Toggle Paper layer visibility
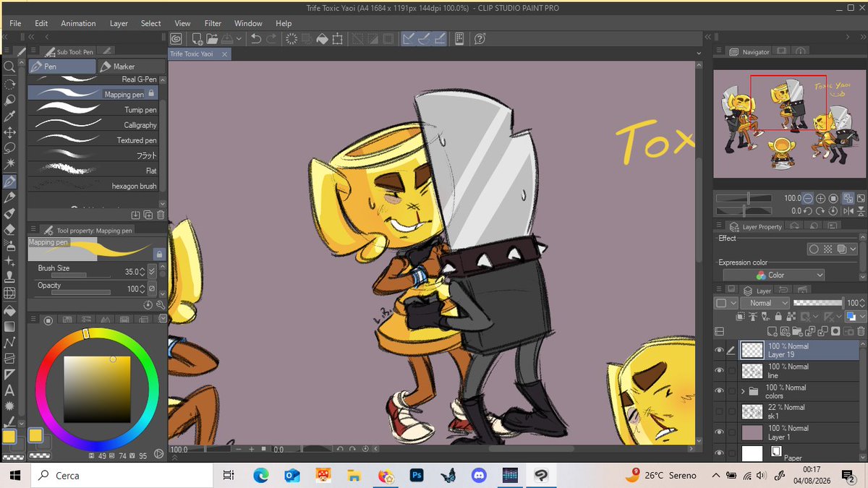 click(719, 453)
